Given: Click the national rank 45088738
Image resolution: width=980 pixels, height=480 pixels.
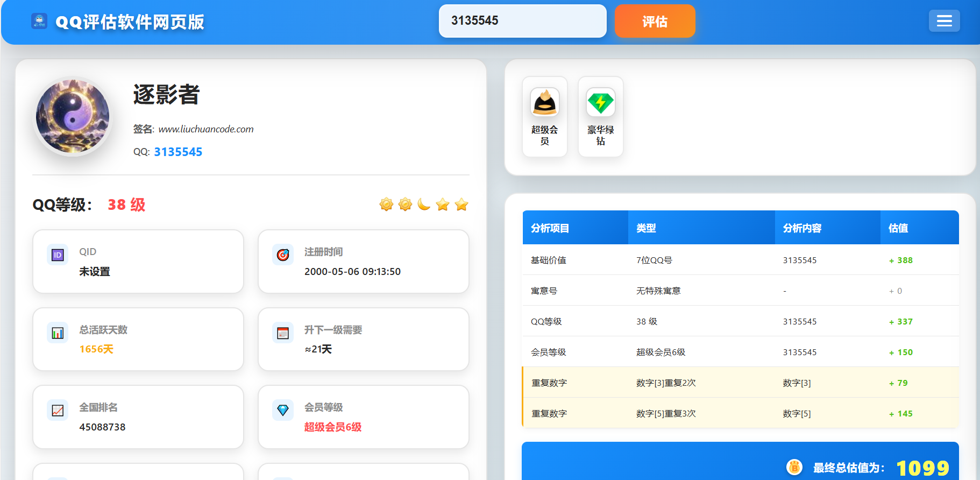Looking at the screenshot, I should (102, 427).
